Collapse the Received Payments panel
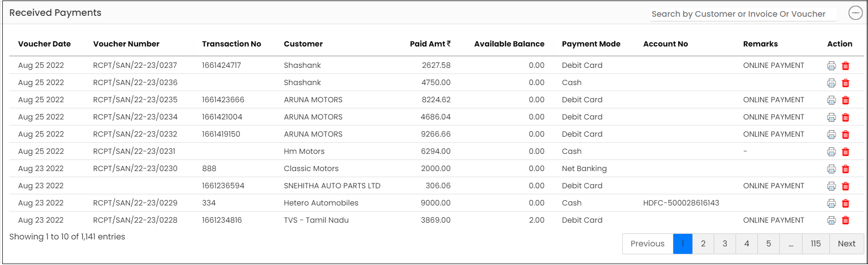Image resolution: width=868 pixels, height=265 pixels. tap(855, 13)
